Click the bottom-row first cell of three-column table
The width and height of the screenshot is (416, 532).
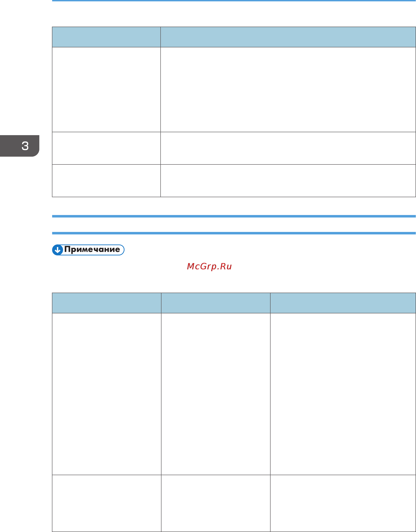point(107,503)
